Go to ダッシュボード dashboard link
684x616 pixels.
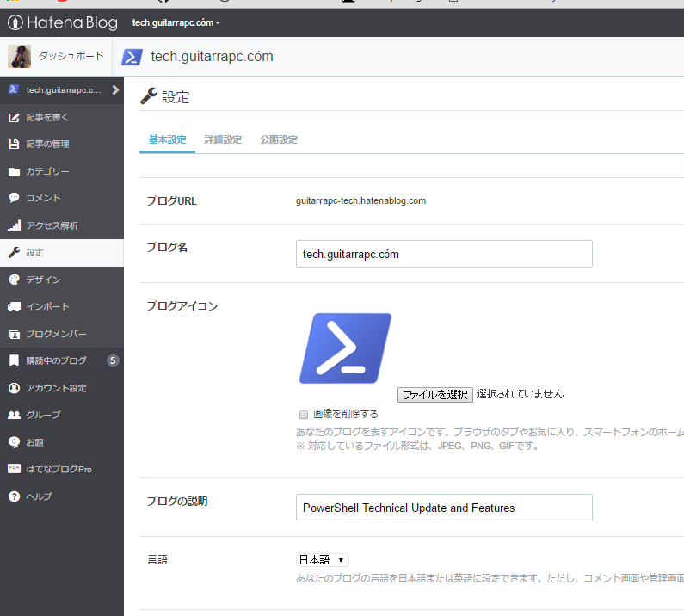71,56
